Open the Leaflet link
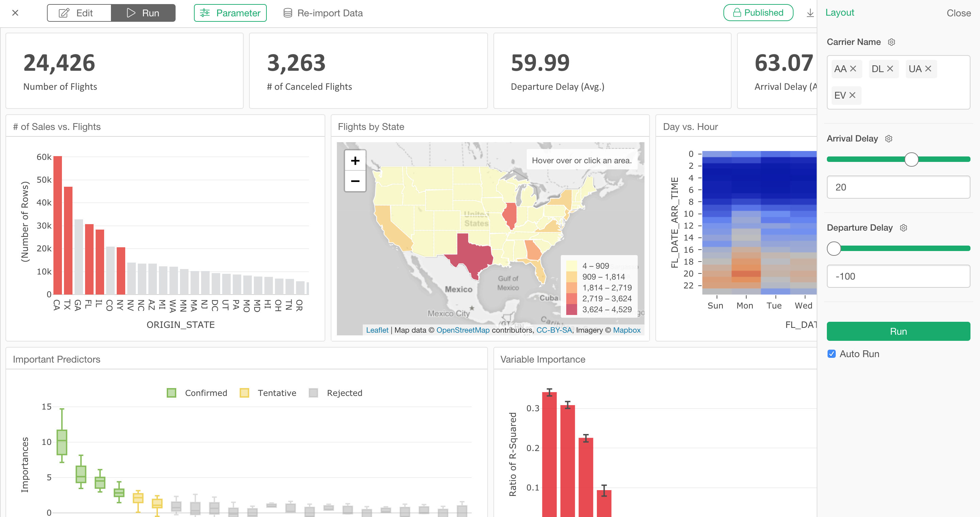This screenshot has width=980, height=517. (x=377, y=330)
